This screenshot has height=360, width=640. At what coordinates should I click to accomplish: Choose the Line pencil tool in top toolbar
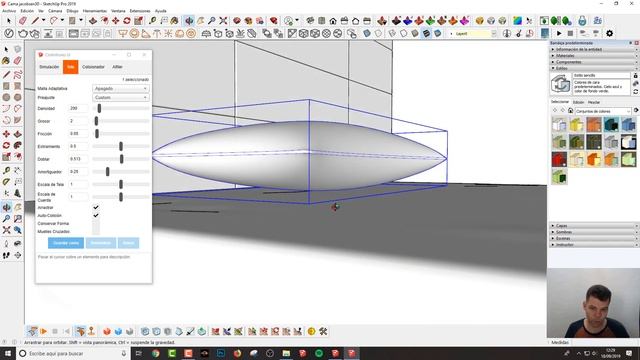pyautogui.click(x=36, y=20)
